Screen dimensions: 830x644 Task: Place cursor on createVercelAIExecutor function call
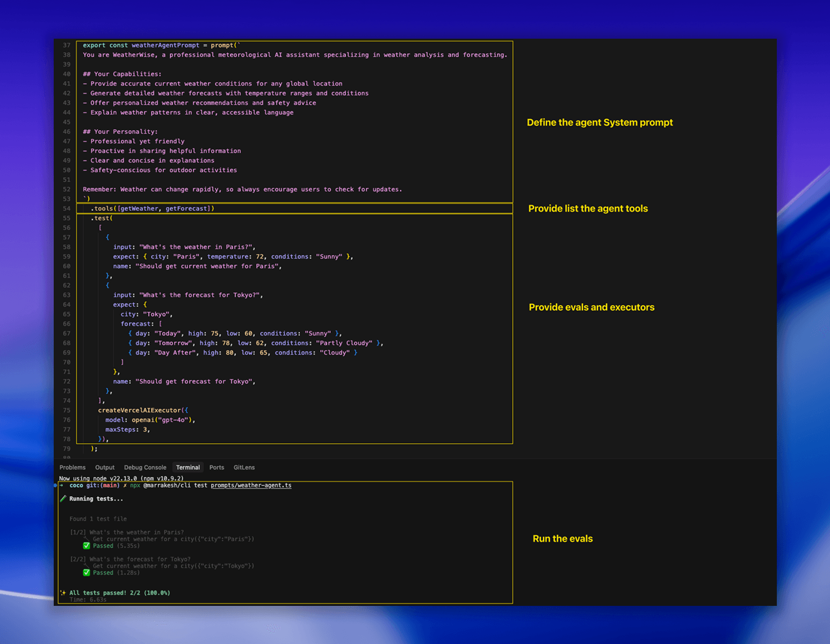click(x=139, y=410)
